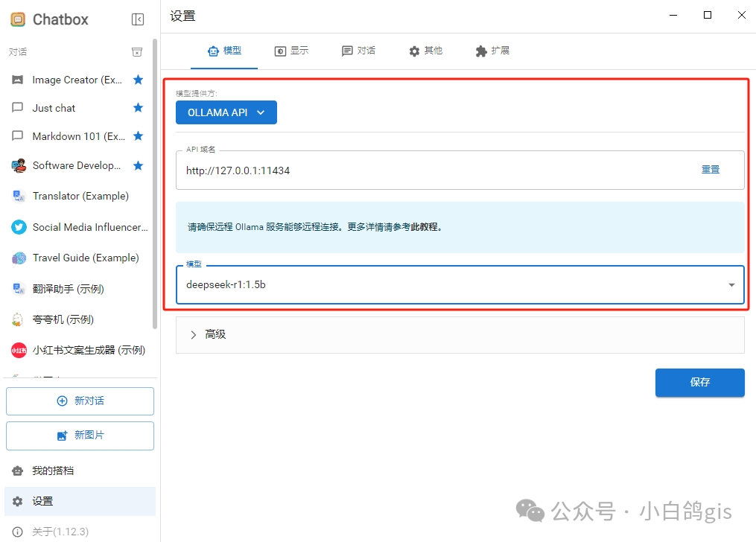
Task: Expand the 高级 section
Action: 209,334
